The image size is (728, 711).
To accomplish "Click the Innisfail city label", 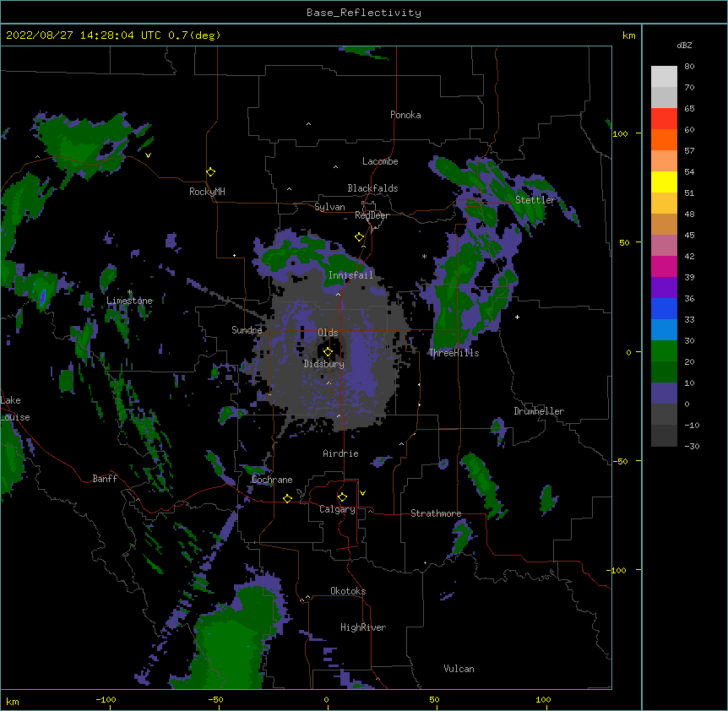I will click(x=350, y=275).
